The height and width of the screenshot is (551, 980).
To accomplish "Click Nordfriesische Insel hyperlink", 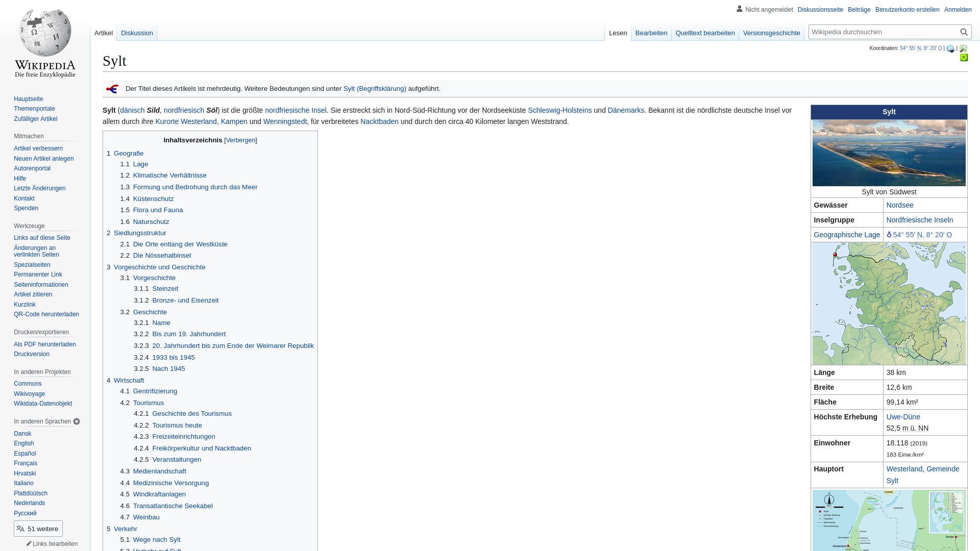I will (x=296, y=110).
